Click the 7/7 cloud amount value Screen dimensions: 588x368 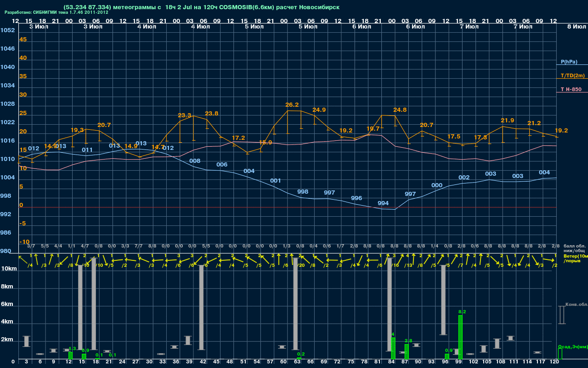139,246
